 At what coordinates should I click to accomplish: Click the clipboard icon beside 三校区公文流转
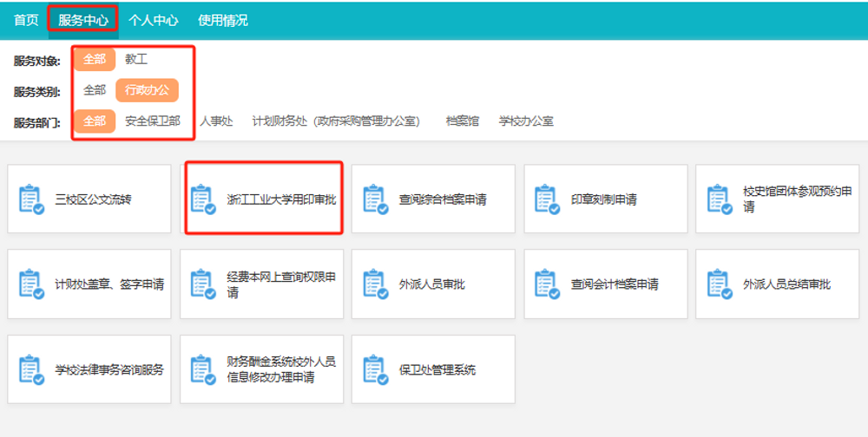tap(32, 199)
